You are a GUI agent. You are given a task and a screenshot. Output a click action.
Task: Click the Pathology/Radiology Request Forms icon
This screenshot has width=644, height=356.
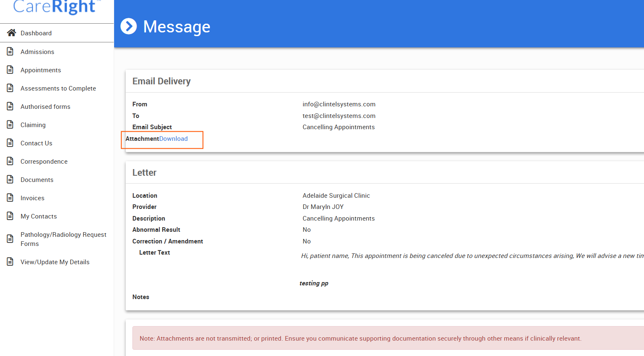tap(10, 239)
